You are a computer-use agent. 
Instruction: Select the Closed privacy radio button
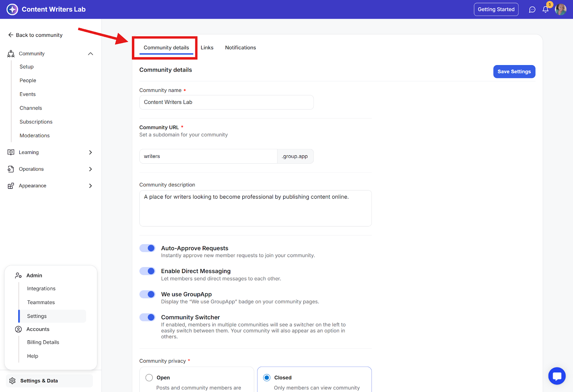pos(267,378)
